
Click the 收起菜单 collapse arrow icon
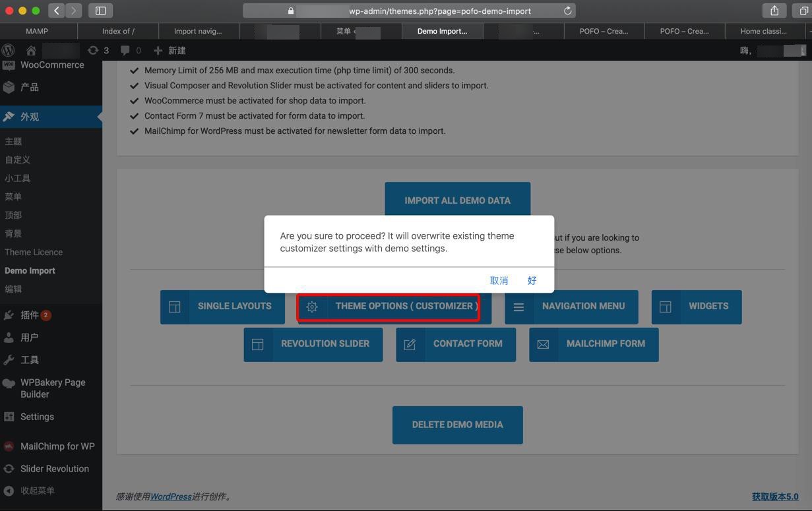pyautogui.click(x=9, y=491)
